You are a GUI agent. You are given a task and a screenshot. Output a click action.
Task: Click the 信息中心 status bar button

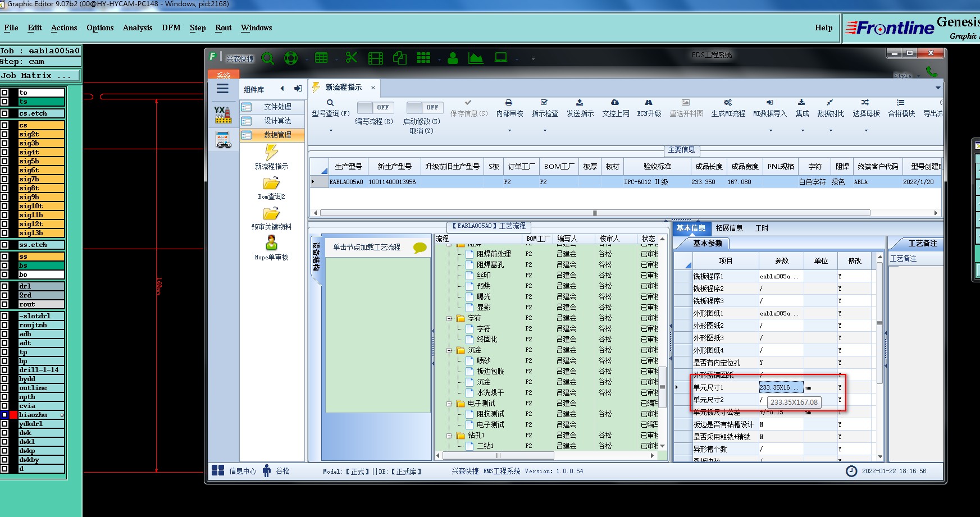[x=234, y=471]
